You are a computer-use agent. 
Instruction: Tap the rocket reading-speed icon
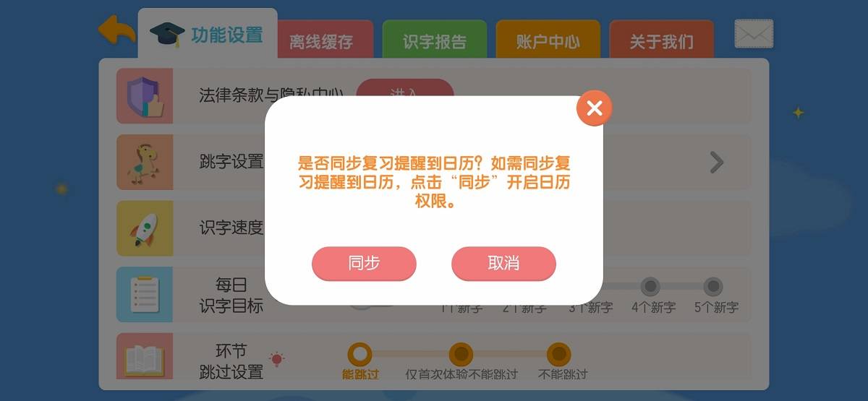tap(145, 228)
